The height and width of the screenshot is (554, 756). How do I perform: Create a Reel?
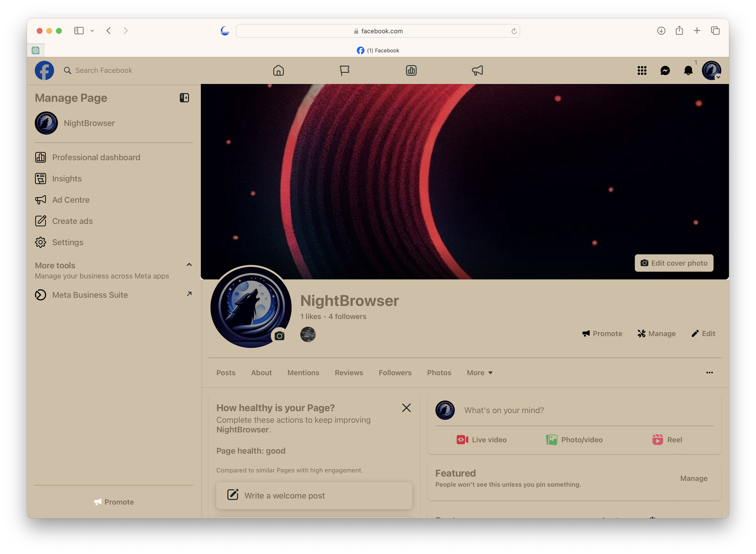[x=667, y=440]
